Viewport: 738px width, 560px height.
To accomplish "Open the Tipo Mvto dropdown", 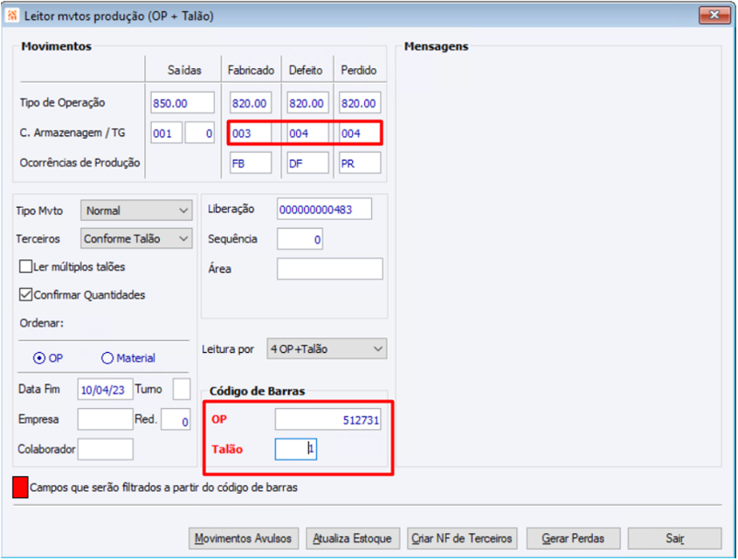I will click(x=136, y=211).
